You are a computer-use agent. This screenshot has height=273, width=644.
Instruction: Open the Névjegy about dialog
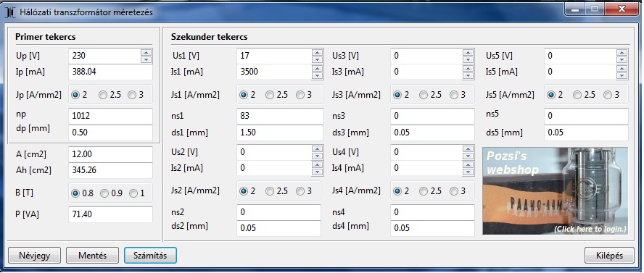tap(35, 256)
